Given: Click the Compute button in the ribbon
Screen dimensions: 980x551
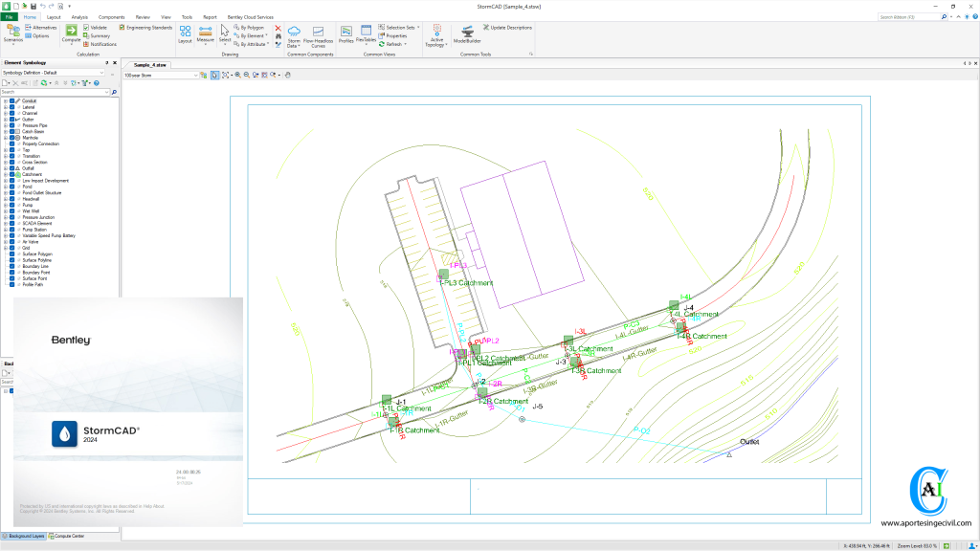Looking at the screenshot, I should tap(71, 33).
